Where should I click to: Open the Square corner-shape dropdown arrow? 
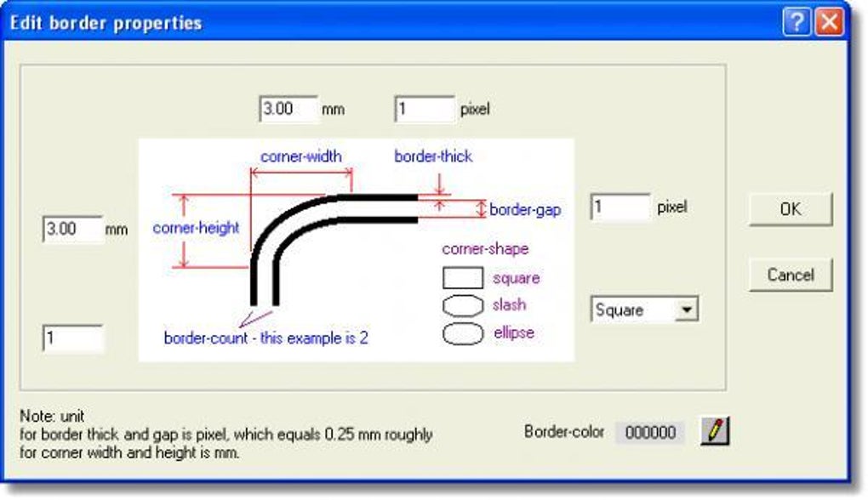(685, 310)
